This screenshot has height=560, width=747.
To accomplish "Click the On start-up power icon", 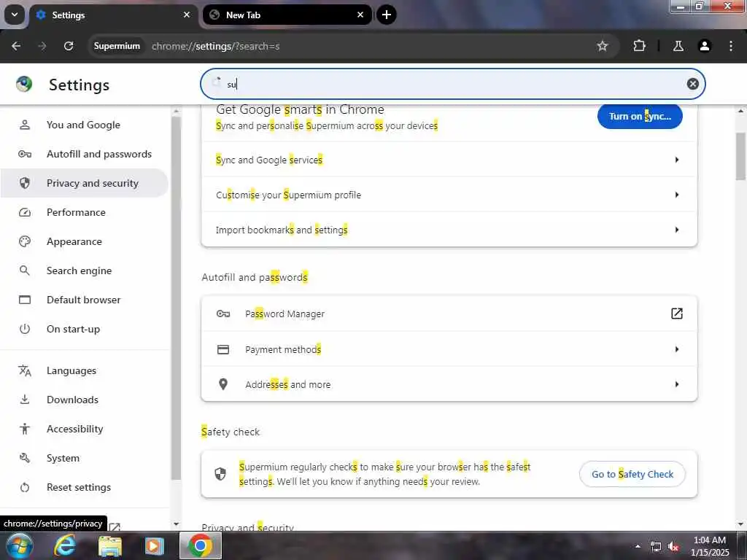I will pyautogui.click(x=25, y=329).
